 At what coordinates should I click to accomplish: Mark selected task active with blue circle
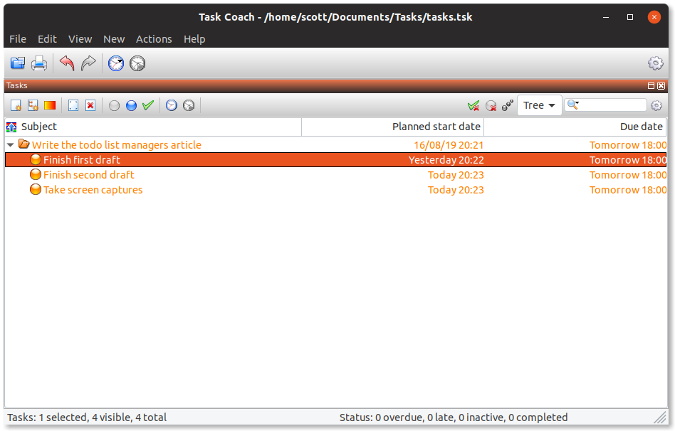[x=131, y=105]
